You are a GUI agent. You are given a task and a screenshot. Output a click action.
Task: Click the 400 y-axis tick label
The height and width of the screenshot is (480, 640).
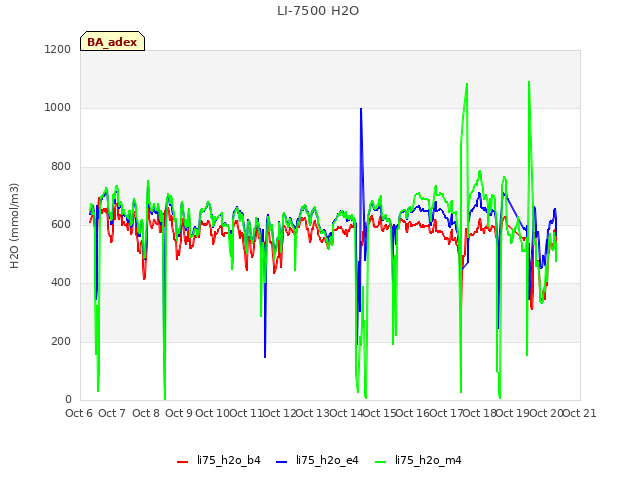point(61,283)
